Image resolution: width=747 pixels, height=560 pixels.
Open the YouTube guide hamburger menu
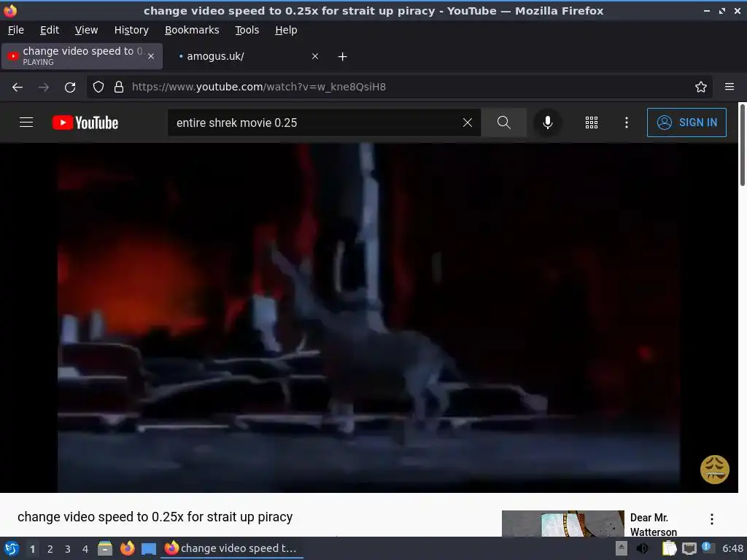[26, 122]
